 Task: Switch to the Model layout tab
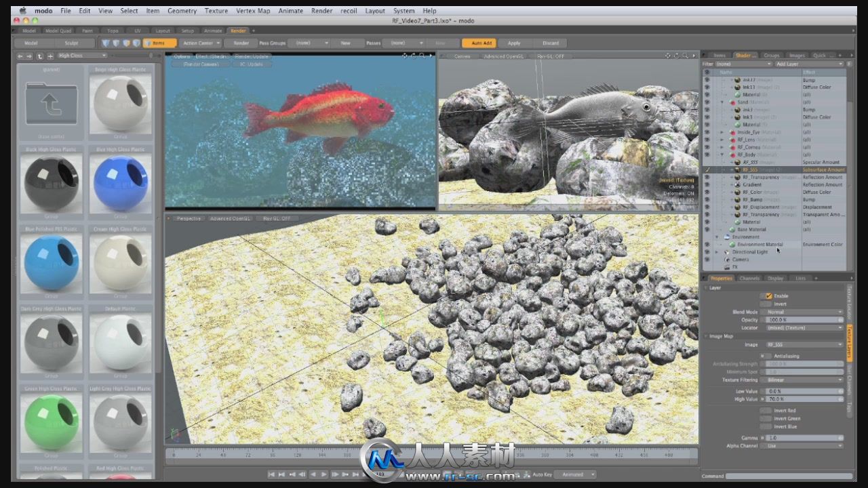pyautogui.click(x=29, y=30)
